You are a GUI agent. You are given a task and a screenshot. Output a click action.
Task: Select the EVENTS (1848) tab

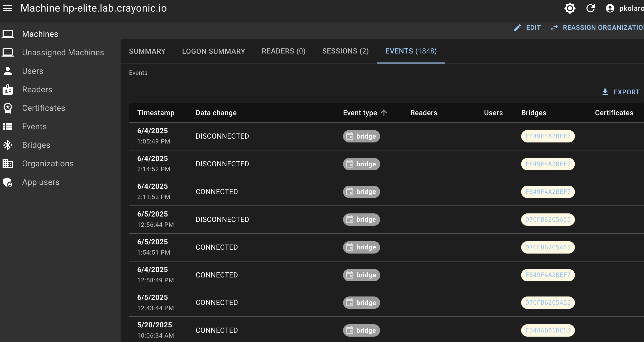point(411,51)
